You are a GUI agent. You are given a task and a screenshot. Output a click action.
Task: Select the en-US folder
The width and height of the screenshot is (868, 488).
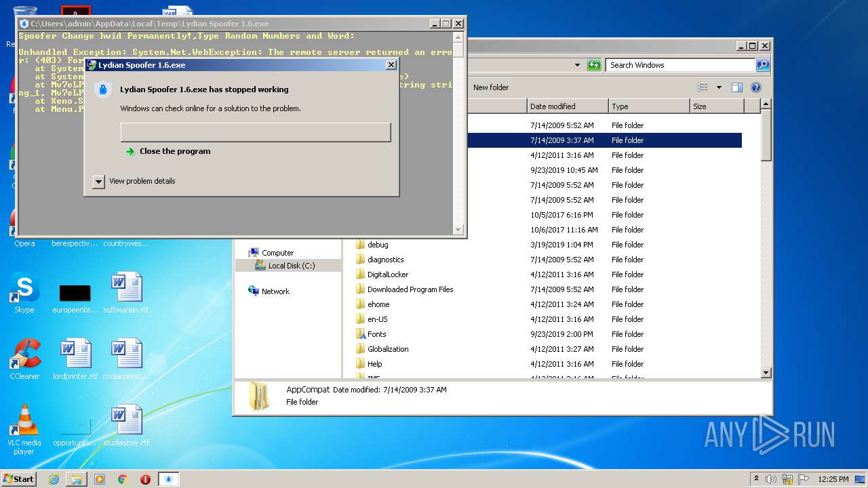[x=378, y=319]
